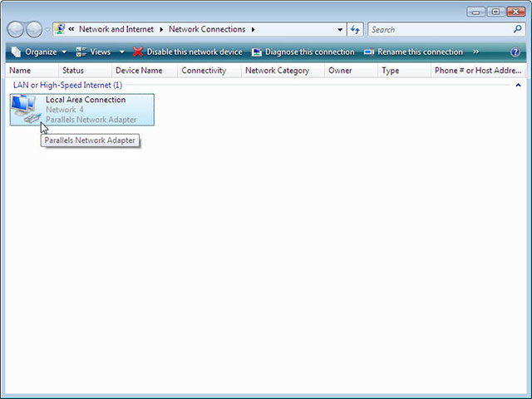Image resolution: width=532 pixels, height=399 pixels.
Task: Collapse the LAN or High-Speed Internet group
Action: [518, 85]
